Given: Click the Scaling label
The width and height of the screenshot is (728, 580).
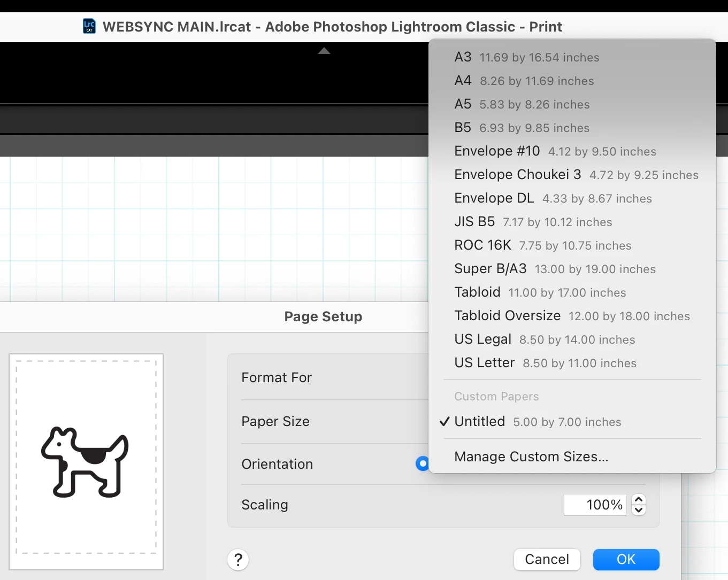Looking at the screenshot, I should pyautogui.click(x=265, y=505).
